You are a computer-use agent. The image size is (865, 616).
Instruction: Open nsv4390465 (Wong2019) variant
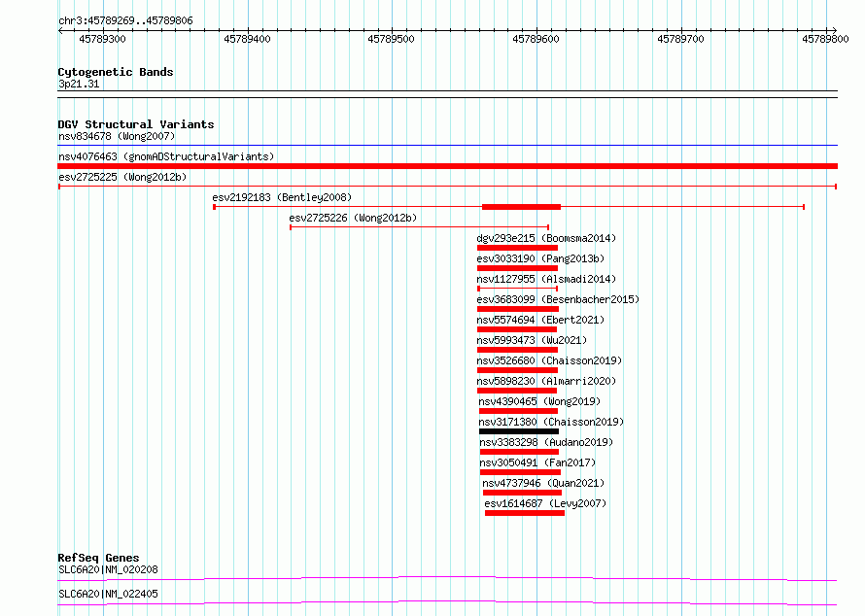tap(539, 401)
